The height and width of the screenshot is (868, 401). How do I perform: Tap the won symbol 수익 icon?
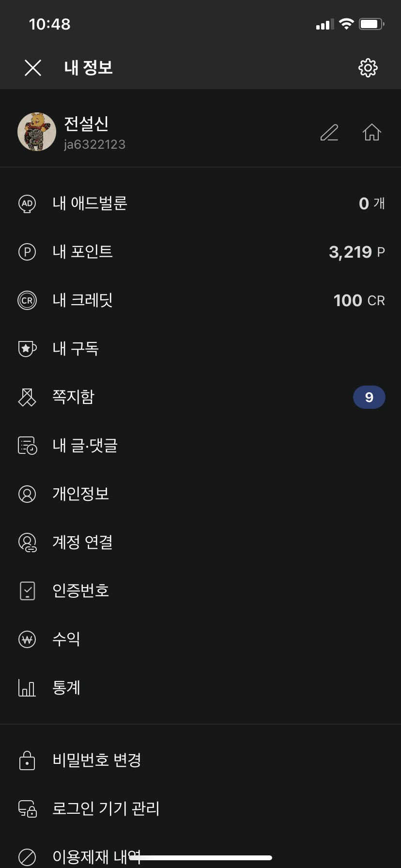tap(27, 639)
